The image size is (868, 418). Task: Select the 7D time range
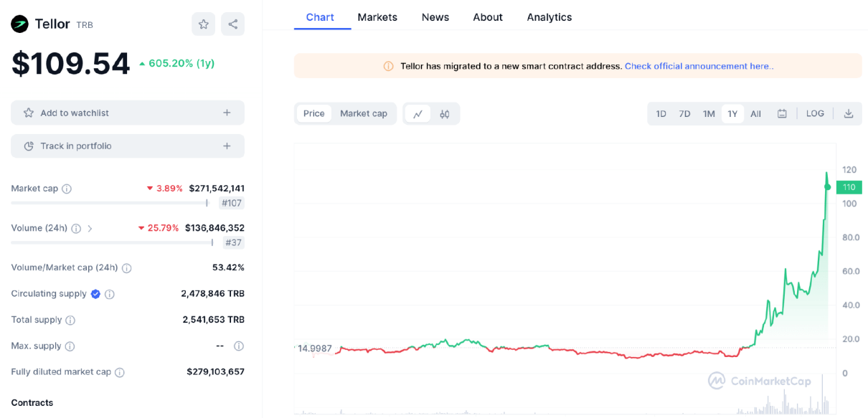684,114
